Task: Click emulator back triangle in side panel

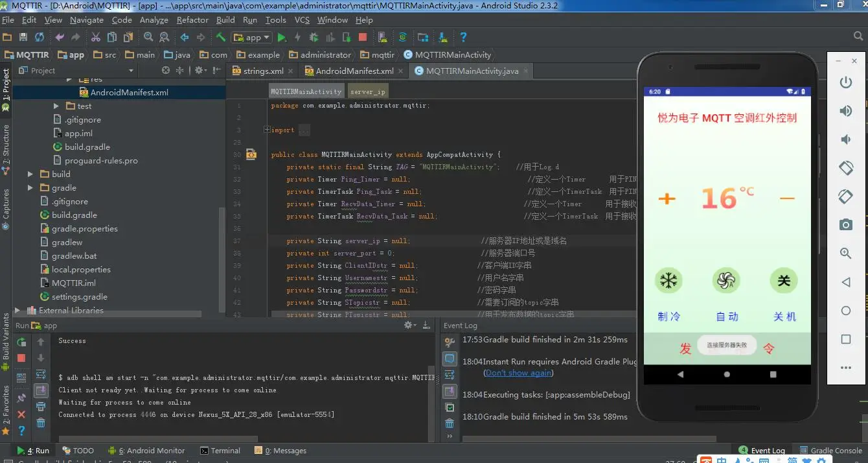Action: point(845,282)
